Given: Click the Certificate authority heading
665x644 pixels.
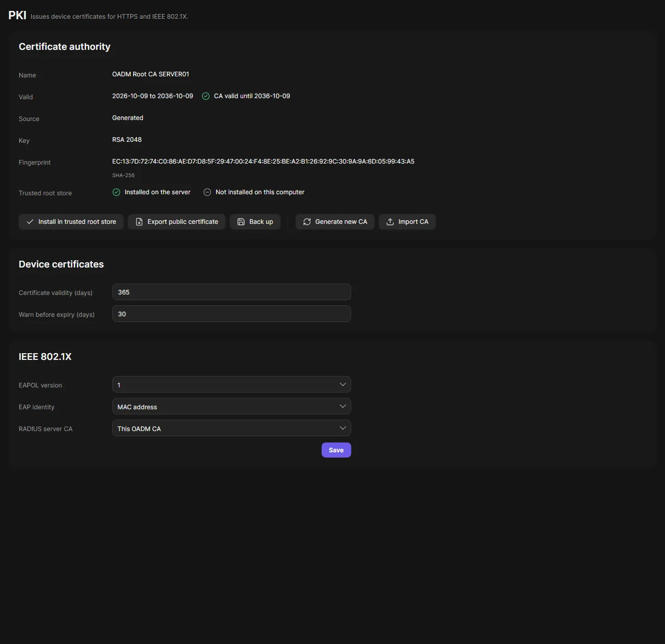Looking at the screenshot, I should click(x=64, y=47).
